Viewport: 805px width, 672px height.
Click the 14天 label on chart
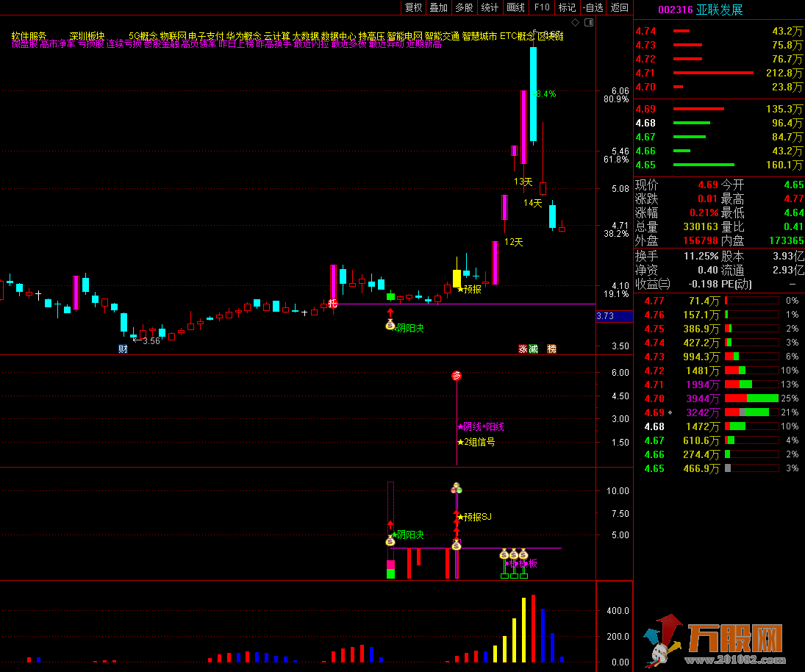click(533, 204)
